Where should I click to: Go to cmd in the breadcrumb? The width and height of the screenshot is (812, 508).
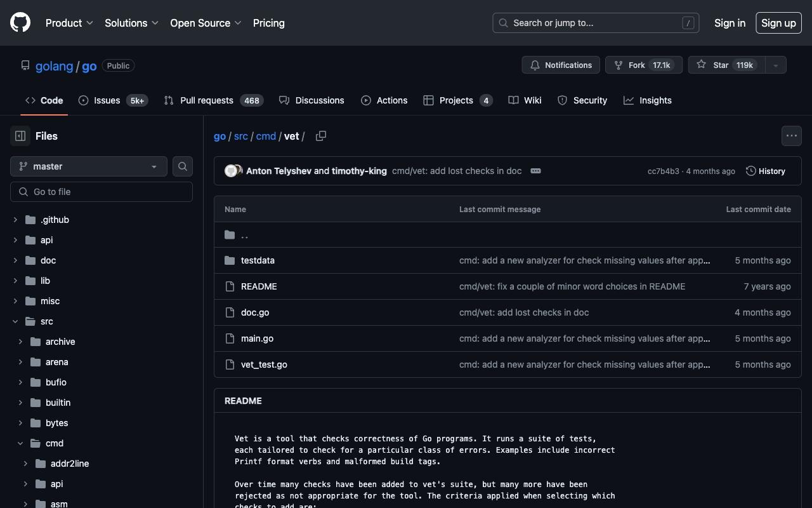266,136
